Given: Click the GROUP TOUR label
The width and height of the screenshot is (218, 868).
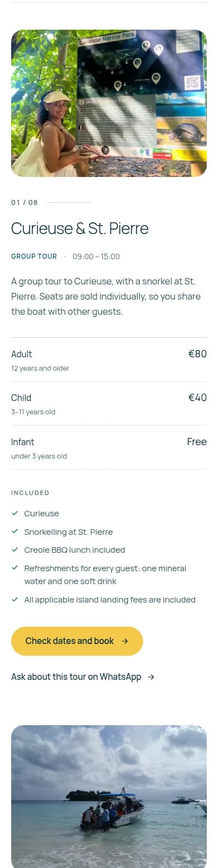Looking at the screenshot, I should coord(34,256).
